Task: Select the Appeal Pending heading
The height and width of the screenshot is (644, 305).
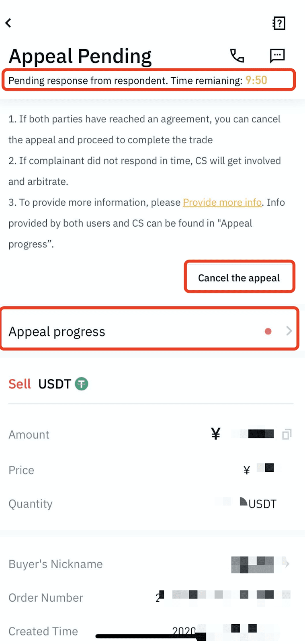Action: (80, 56)
